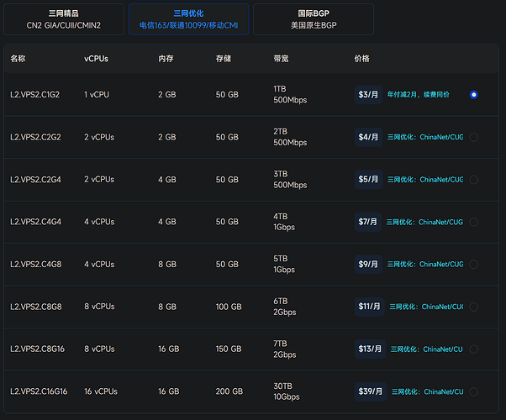Viewport: 506px width, 420px height.
Task: Click the 1TB 500Mbps bandwidth cell
Action: click(x=290, y=95)
